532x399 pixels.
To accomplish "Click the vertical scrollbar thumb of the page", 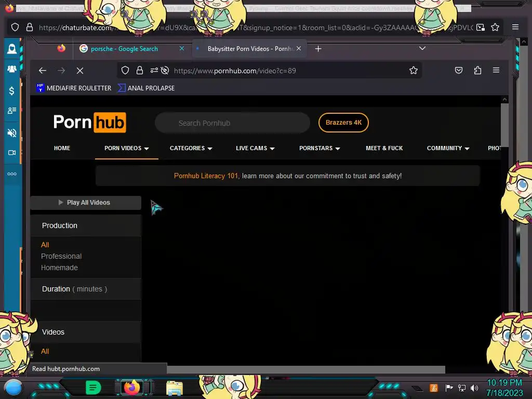I will click(x=504, y=125).
